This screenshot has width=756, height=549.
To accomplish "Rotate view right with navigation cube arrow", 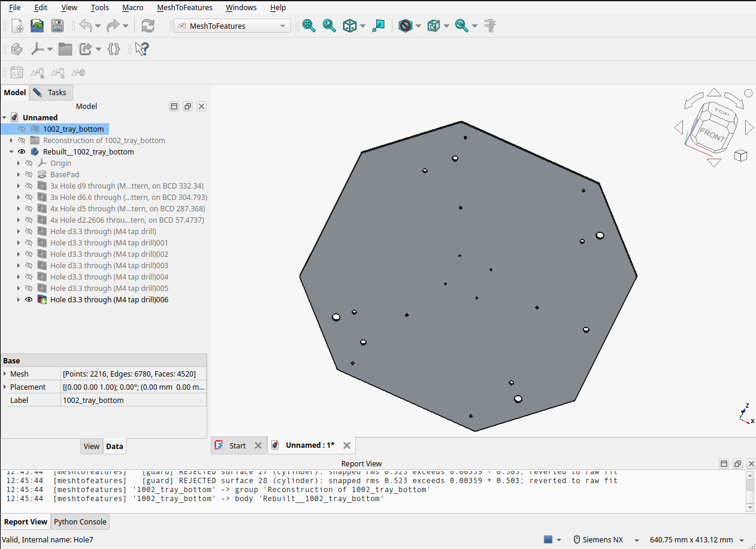I will pos(749,128).
